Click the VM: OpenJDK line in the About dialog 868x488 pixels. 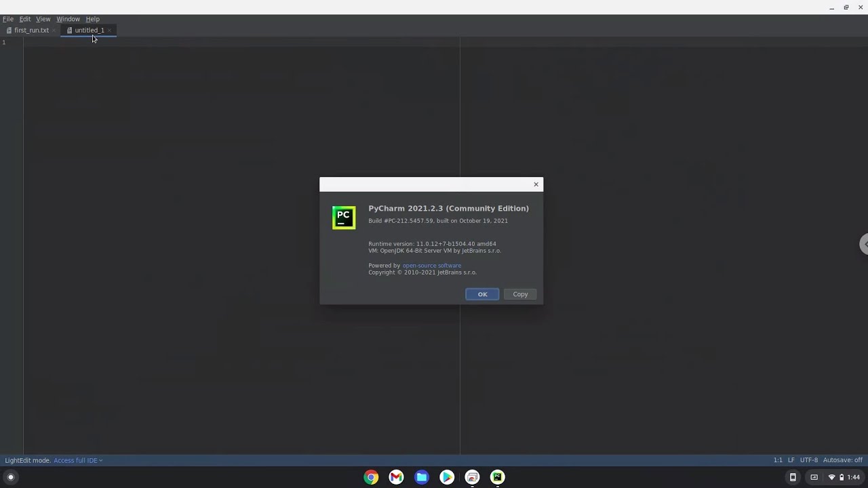coord(435,251)
